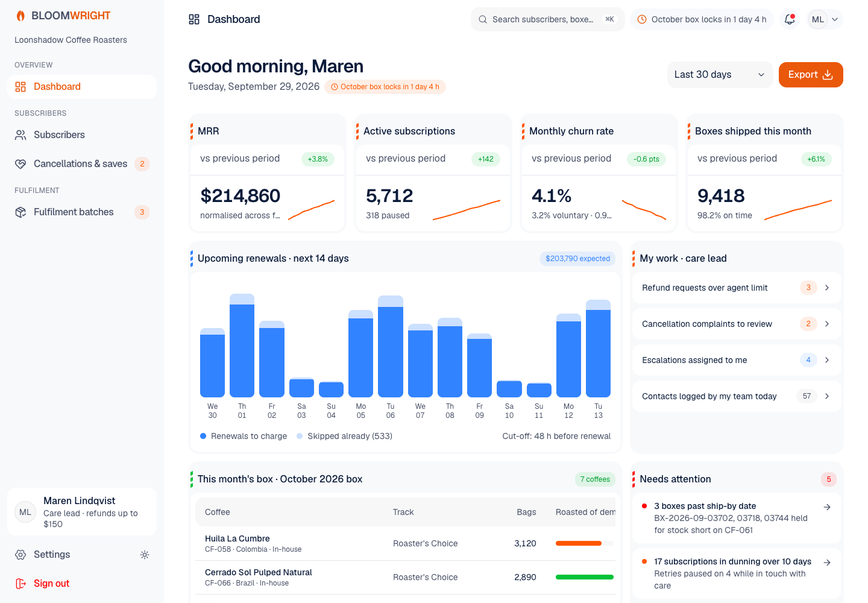Click Cerrado Sol Pulped Natural progress bar

coord(584,577)
